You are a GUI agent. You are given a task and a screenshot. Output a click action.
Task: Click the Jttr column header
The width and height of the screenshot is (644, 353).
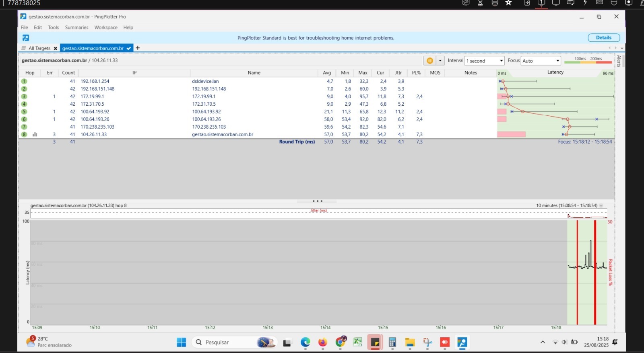click(398, 73)
